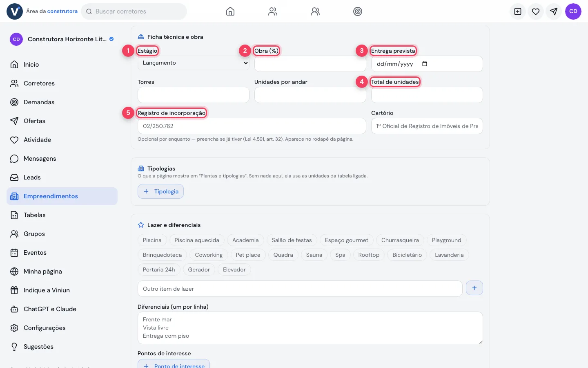The height and width of the screenshot is (368, 588).
Task: Open ChatGPT e Claude in the sidebar
Action: pyautogui.click(x=62, y=309)
